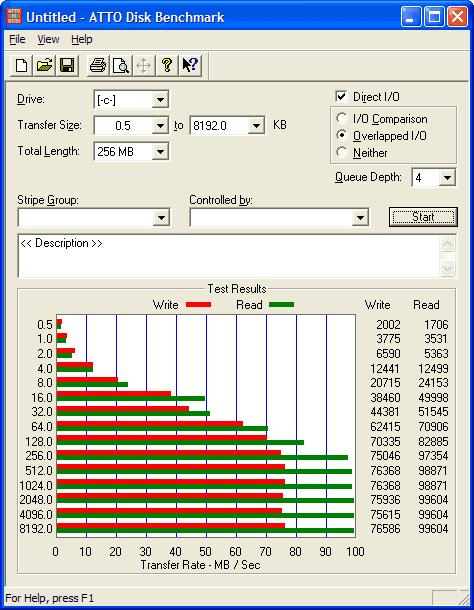Image resolution: width=474 pixels, height=610 pixels.
Task: Click the window resize grip corner
Action: pyautogui.click(x=463, y=598)
